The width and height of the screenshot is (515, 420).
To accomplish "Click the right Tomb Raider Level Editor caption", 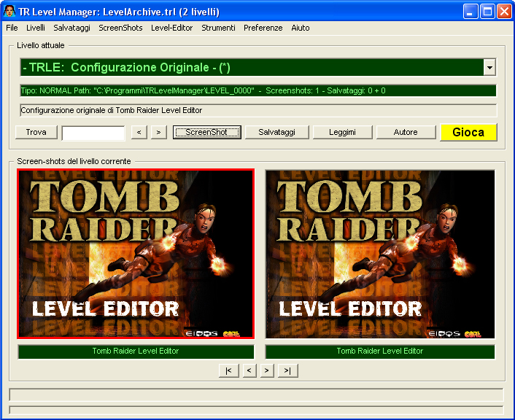I will (380, 351).
